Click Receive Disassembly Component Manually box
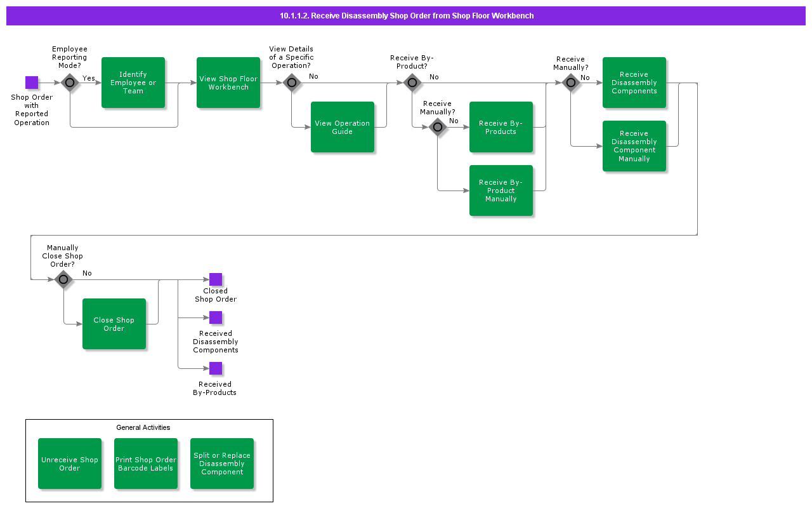This screenshot has width=812, height=508. pyautogui.click(x=634, y=146)
